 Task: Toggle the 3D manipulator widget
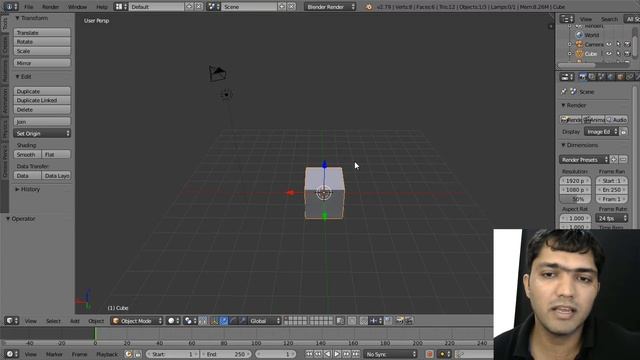214,321
